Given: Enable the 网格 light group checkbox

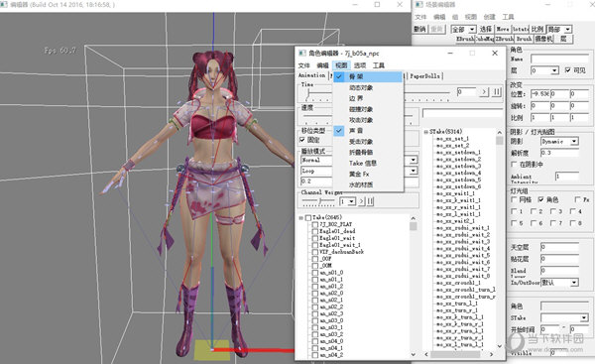Looking at the screenshot, I should (514, 199).
